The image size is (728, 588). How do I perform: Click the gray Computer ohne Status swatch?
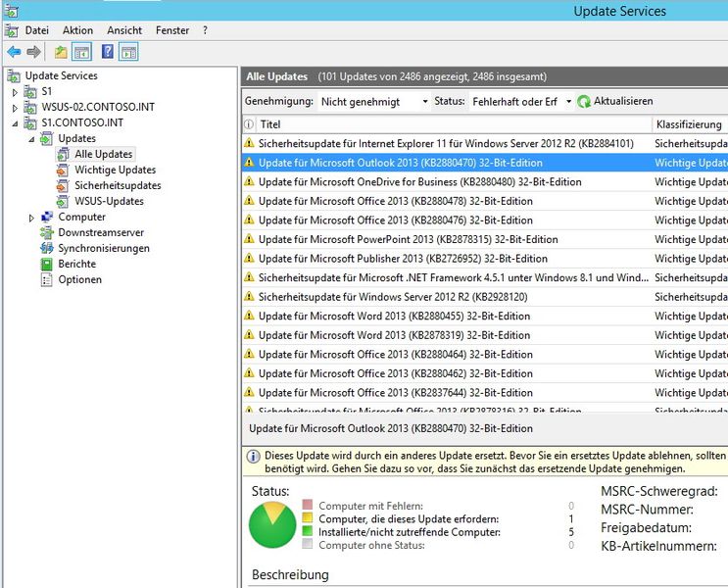click(308, 544)
